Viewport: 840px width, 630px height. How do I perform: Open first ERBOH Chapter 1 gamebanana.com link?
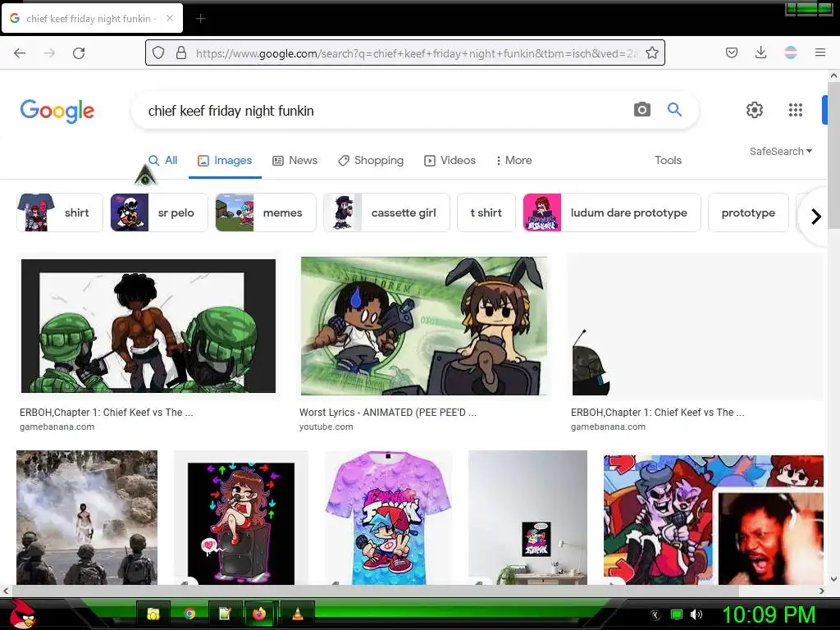106,419
